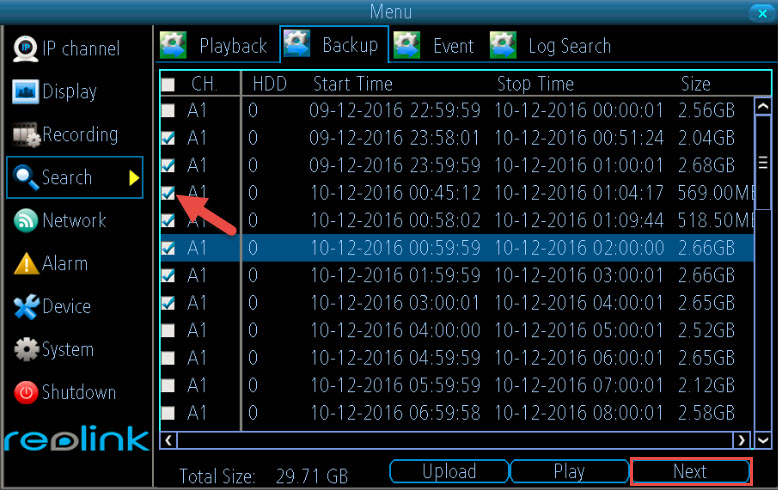Click the Next button

[x=690, y=471]
